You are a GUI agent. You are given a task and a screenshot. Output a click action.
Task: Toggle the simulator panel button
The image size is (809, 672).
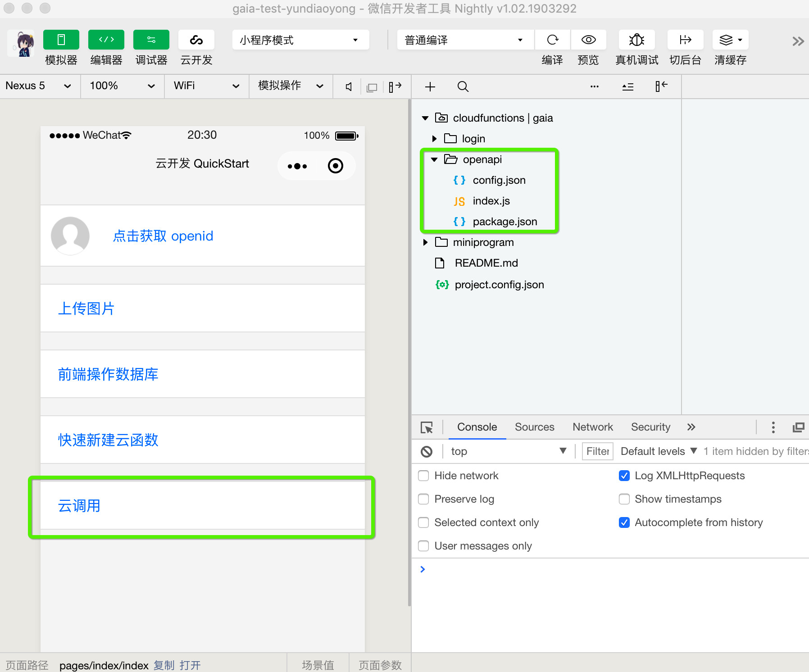click(61, 40)
